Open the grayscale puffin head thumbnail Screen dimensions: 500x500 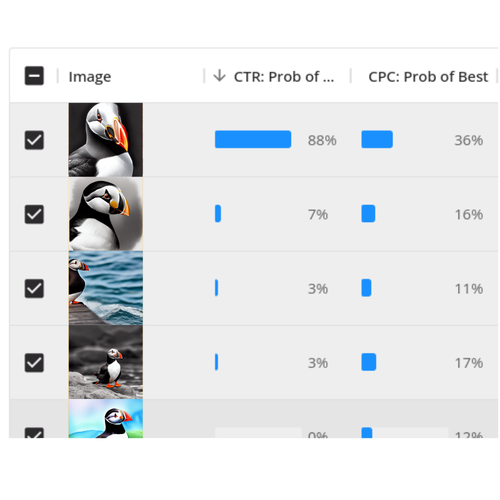pyautogui.click(x=106, y=214)
